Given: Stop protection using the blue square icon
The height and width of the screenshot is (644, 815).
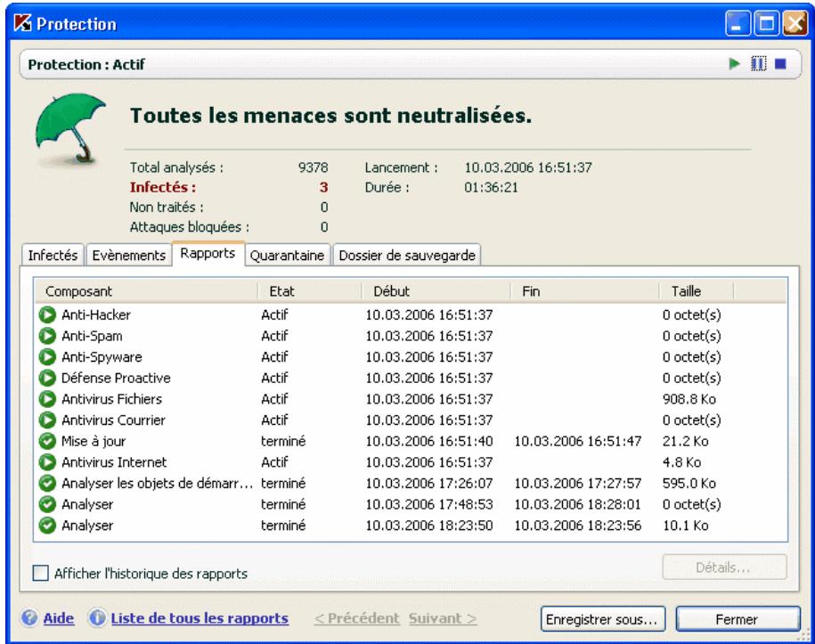Looking at the screenshot, I should coord(780,63).
